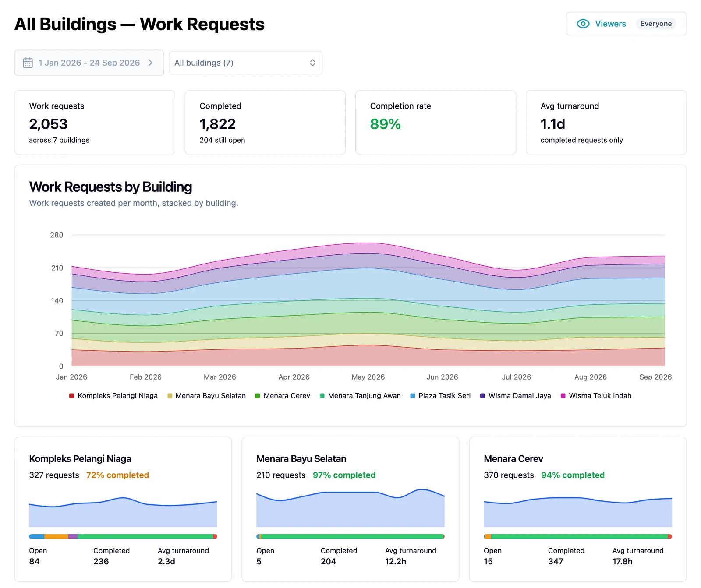Click the Jan 2026 axis label
This screenshot has width=701, height=588.
pyautogui.click(x=71, y=377)
